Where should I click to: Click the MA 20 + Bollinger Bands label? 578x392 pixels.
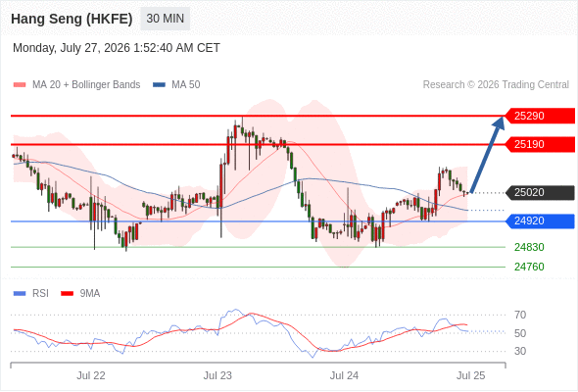point(86,85)
